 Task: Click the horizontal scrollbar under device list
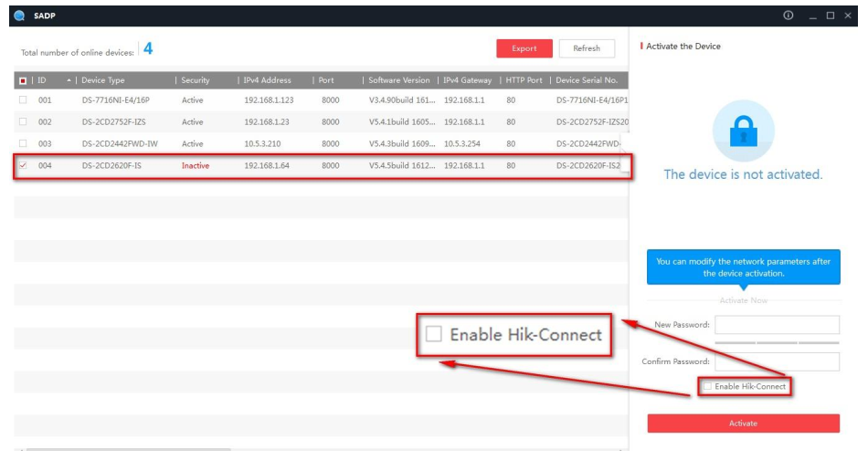click(129, 449)
